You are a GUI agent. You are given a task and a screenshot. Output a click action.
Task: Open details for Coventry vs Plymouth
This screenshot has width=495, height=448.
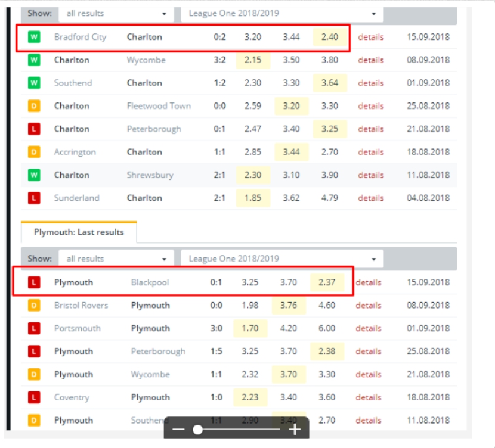coord(369,397)
